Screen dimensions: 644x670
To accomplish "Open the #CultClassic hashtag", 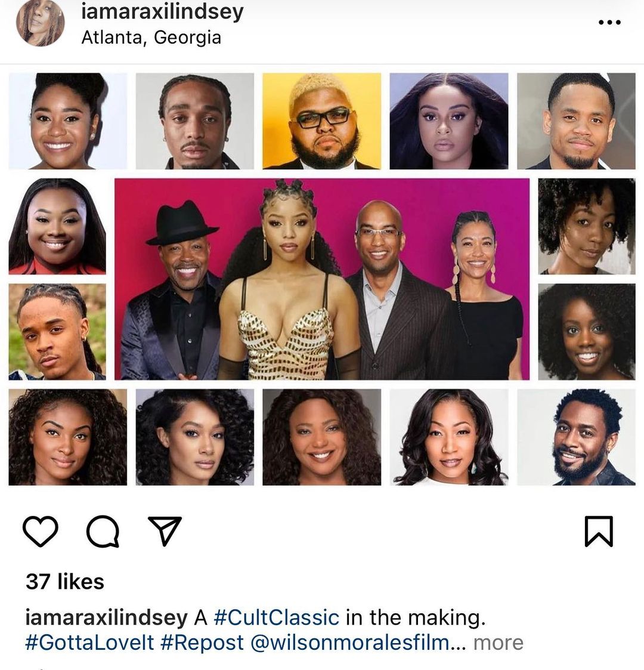I will click(x=276, y=617).
